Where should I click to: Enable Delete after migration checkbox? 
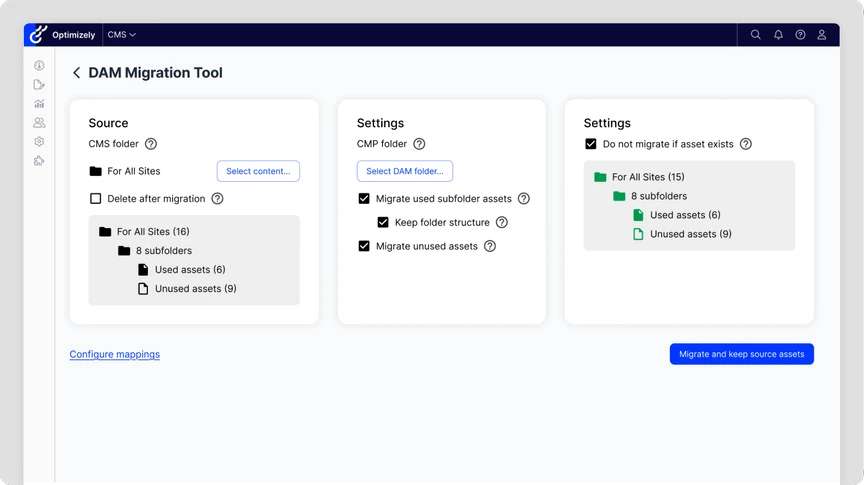point(95,198)
